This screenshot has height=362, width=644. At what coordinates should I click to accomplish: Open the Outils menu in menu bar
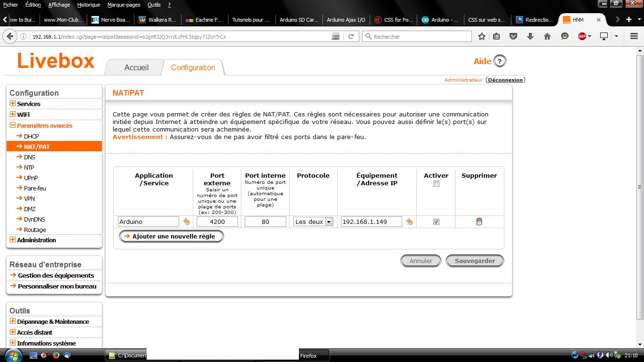(154, 5)
